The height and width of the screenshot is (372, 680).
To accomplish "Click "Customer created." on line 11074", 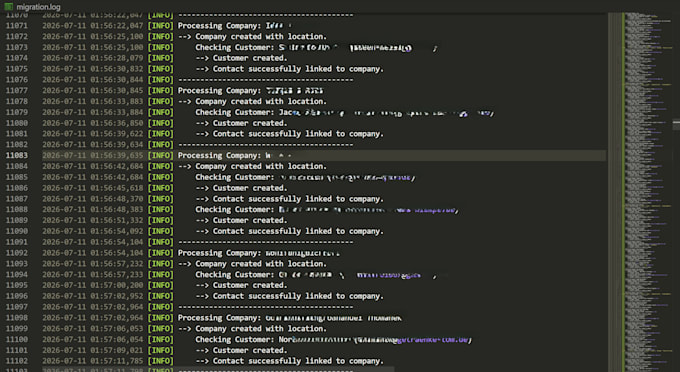I will (x=250, y=58).
